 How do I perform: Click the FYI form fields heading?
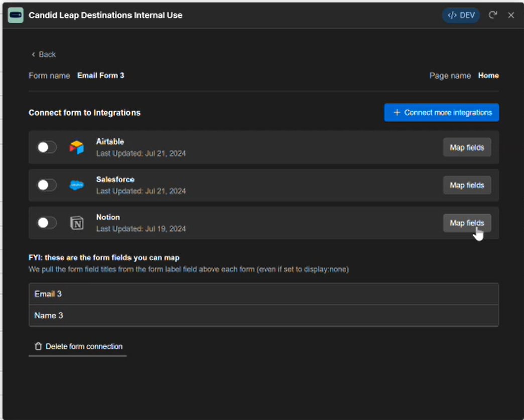104,257
